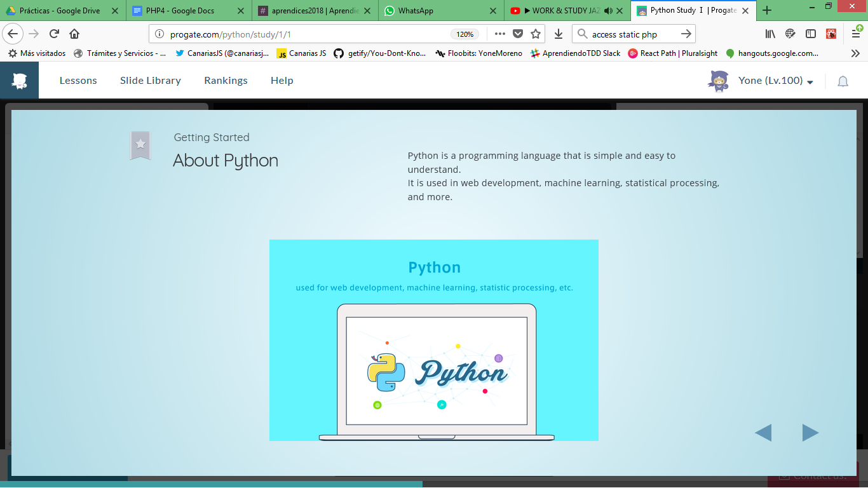Screen dimensions: 868x488
Task: Reload the current page
Action: click(53, 34)
